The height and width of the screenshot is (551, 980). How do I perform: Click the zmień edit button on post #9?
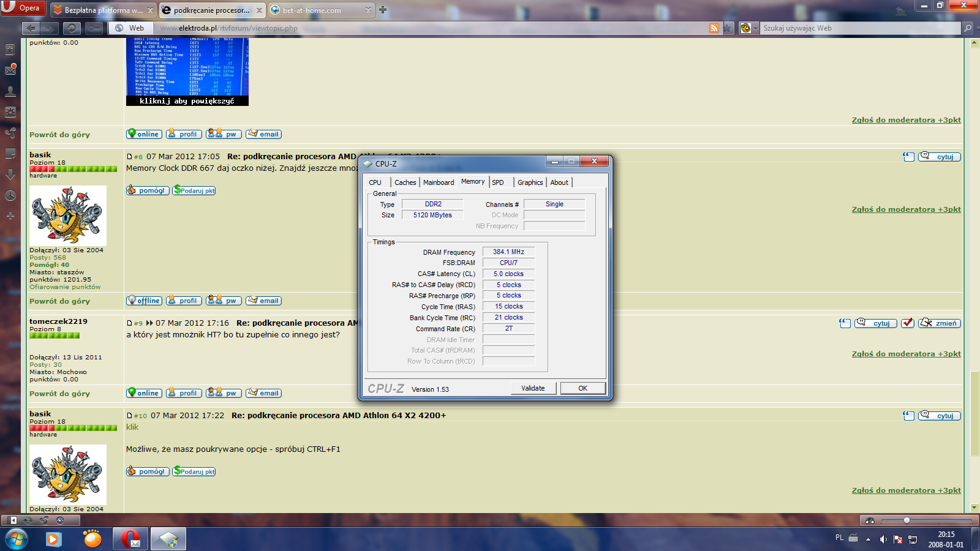click(x=940, y=323)
